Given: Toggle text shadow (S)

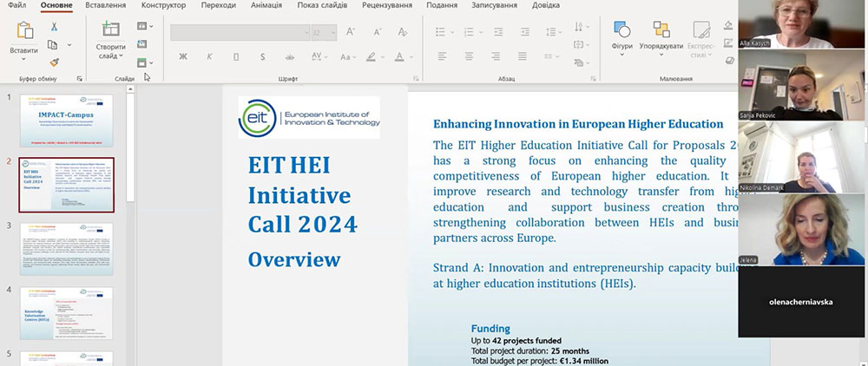Looking at the screenshot, I should coord(263,56).
